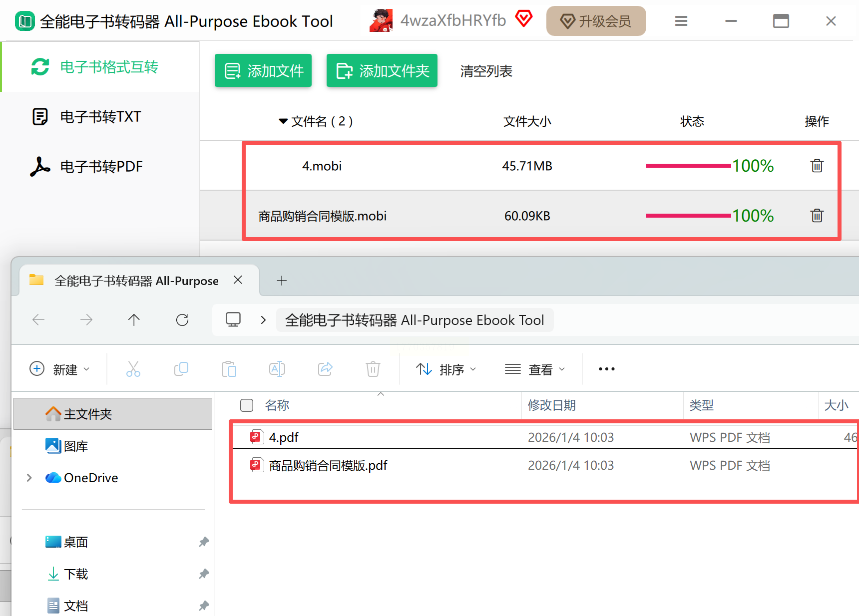
Task: Expand the address bar path chevron
Action: [x=263, y=320]
